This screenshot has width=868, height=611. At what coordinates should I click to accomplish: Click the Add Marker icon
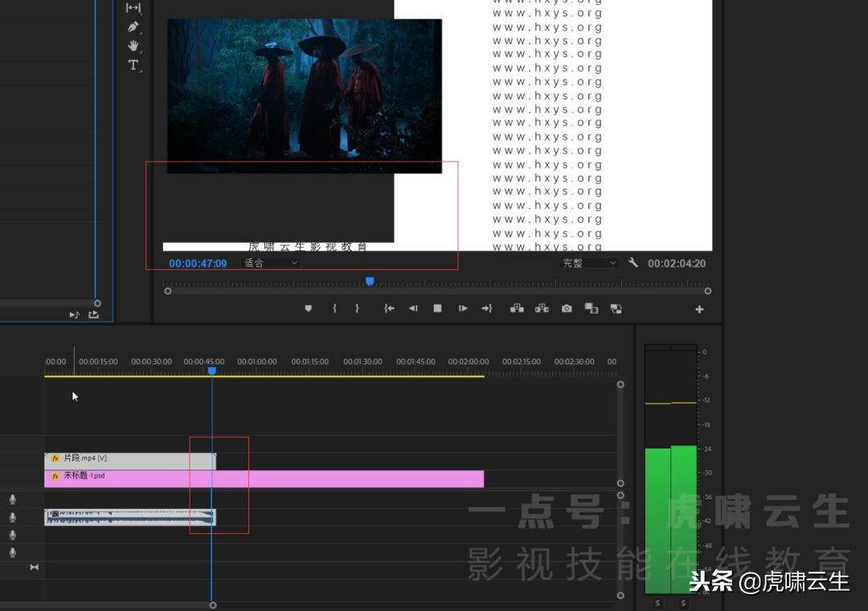[309, 308]
